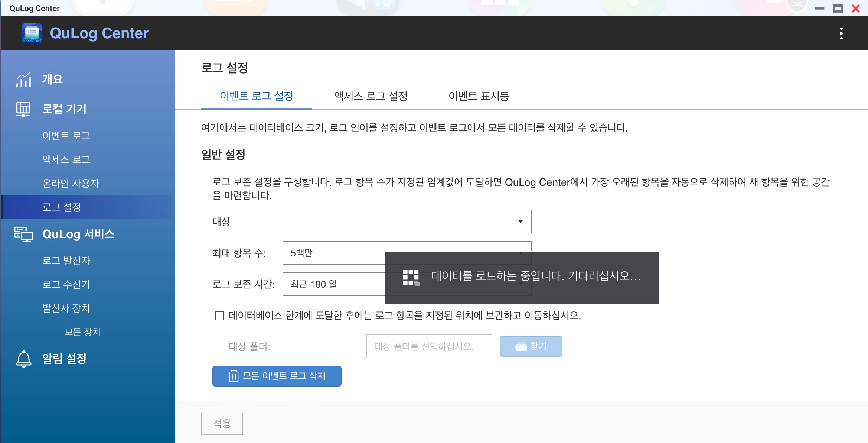Minimize the QuLog Center window
This screenshot has width=868, height=443.
(x=819, y=9)
